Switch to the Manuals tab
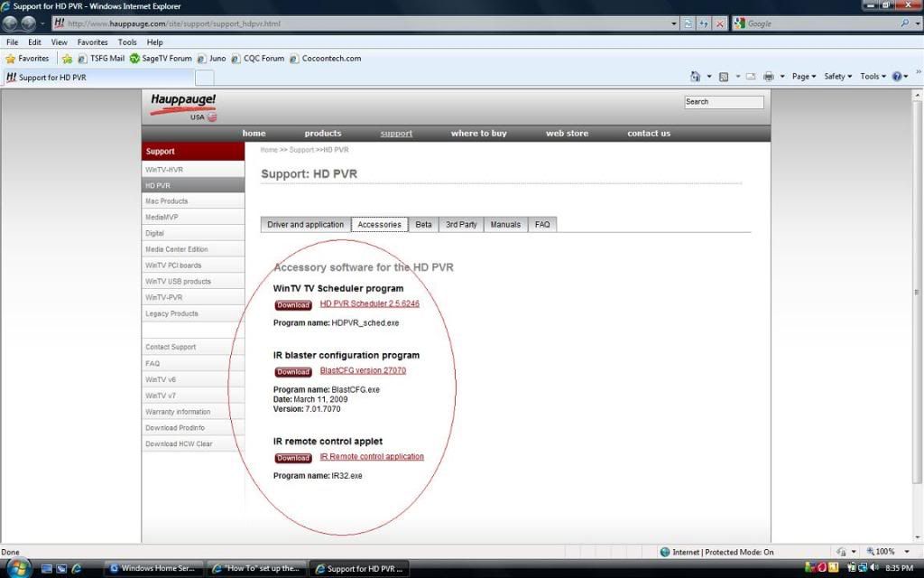 [505, 225]
